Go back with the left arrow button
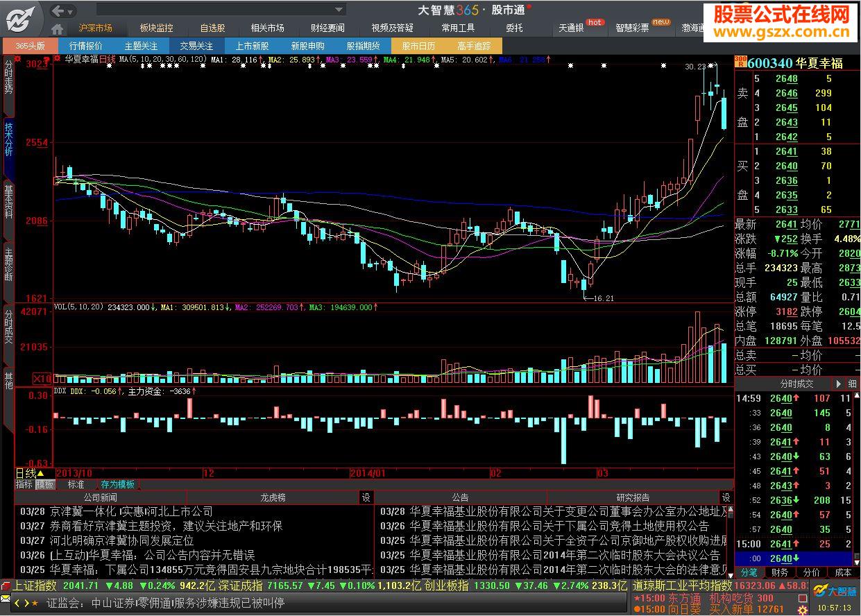861x616 pixels. (x=59, y=10)
